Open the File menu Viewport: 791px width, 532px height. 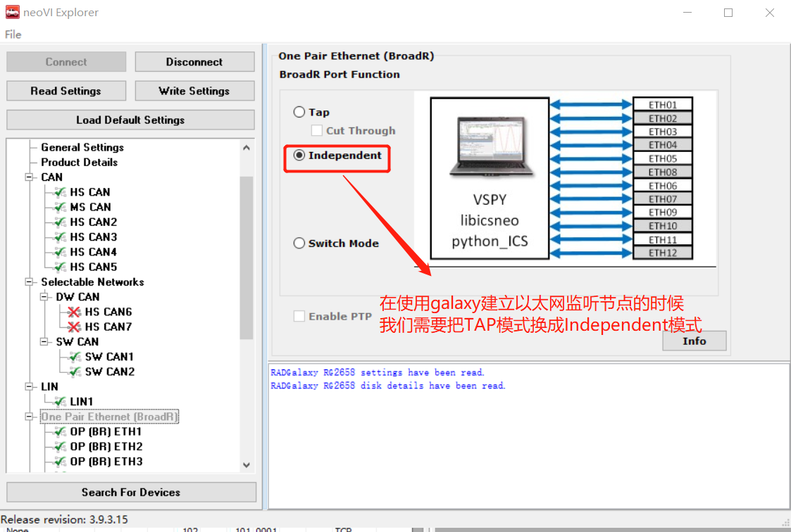click(x=13, y=34)
